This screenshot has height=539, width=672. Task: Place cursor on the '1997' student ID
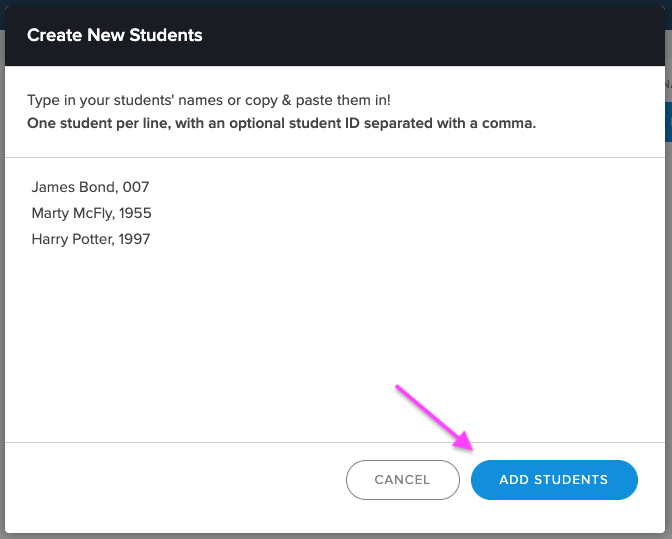pyautogui.click(x=134, y=239)
